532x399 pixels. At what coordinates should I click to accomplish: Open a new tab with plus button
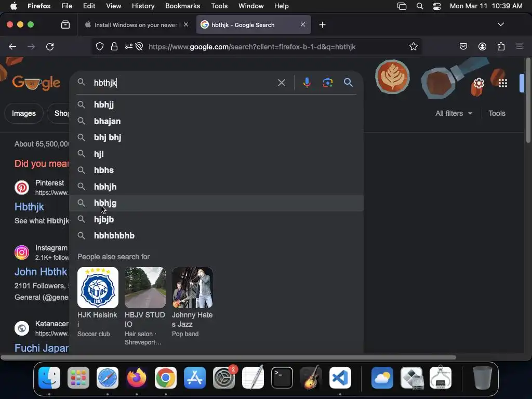pos(322,25)
